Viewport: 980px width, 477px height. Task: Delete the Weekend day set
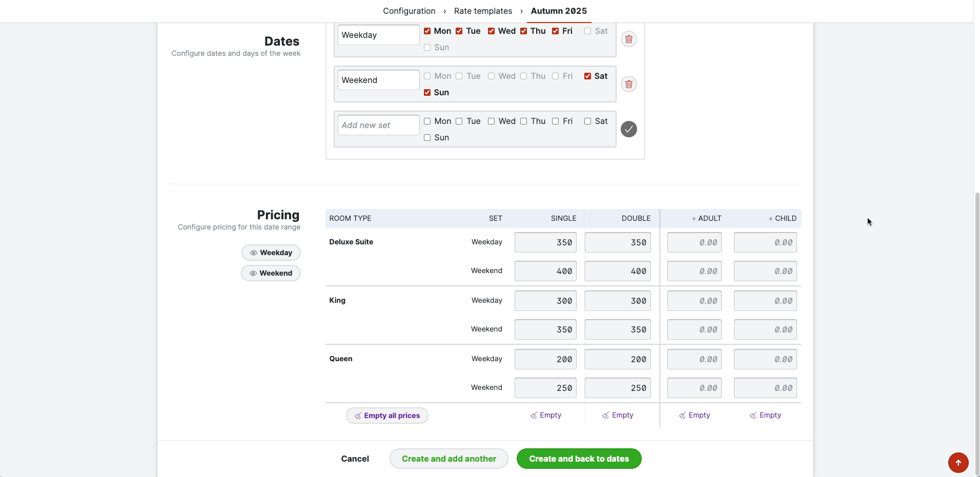pos(629,84)
